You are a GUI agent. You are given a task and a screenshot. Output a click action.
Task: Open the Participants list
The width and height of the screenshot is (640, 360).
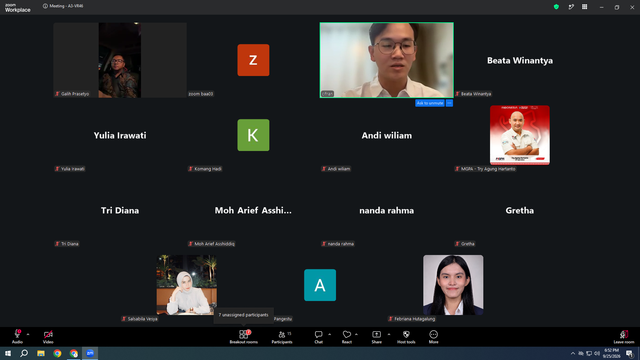282,336
